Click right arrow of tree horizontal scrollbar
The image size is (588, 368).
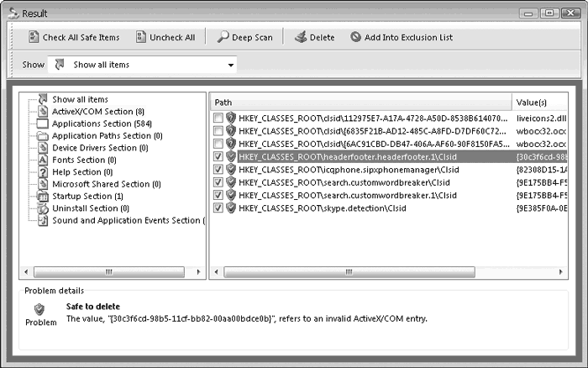click(x=199, y=271)
